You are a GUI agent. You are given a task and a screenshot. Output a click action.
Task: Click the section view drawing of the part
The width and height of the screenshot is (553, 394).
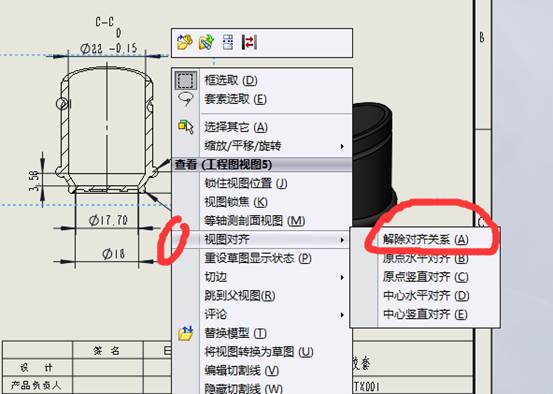pyautogui.click(x=107, y=129)
